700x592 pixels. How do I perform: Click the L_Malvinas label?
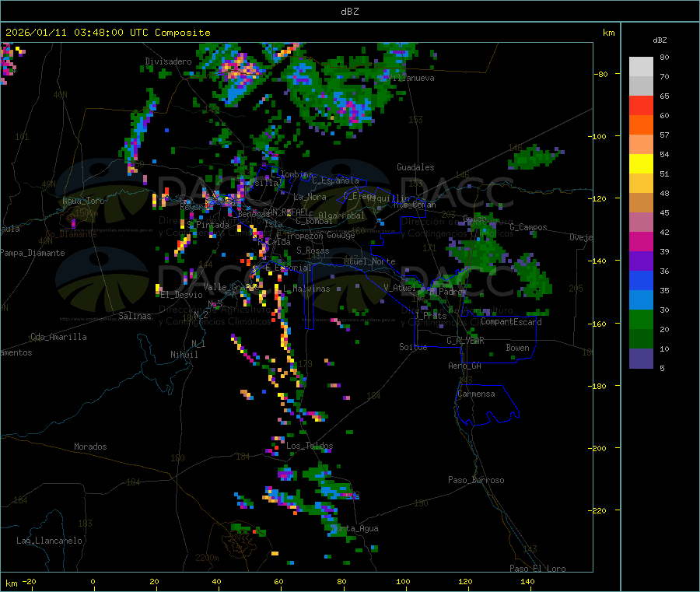pyautogui.click(x=306, y=289)
